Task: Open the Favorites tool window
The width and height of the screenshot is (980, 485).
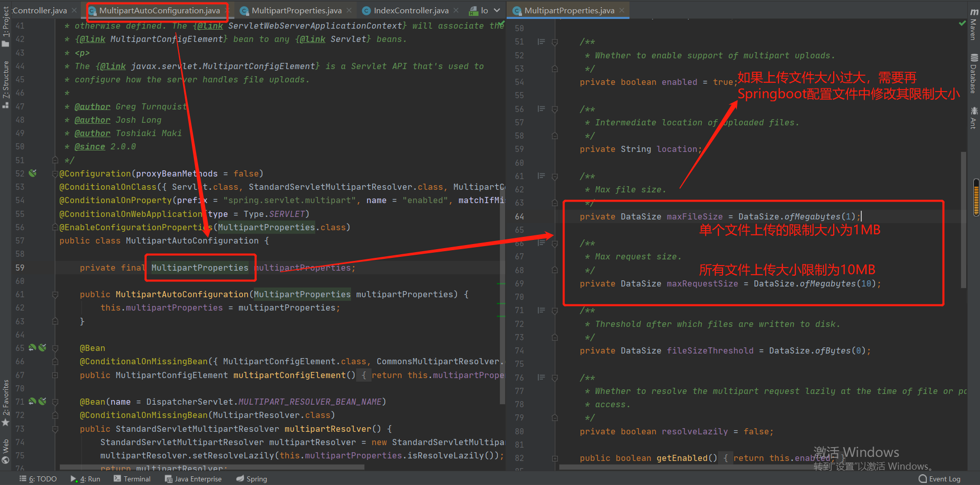Action: tap(6, 403)
